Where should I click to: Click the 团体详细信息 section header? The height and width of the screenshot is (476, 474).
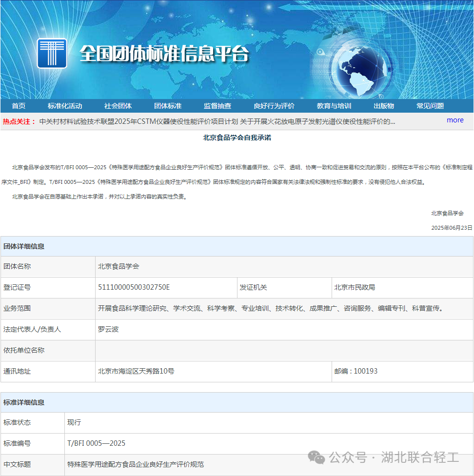[x=24, y=246]
